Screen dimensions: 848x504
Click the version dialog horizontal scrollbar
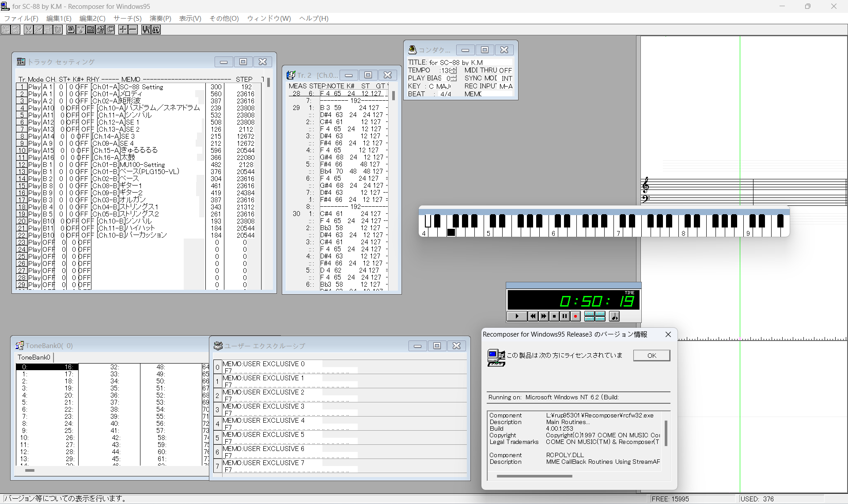[534, 476]
